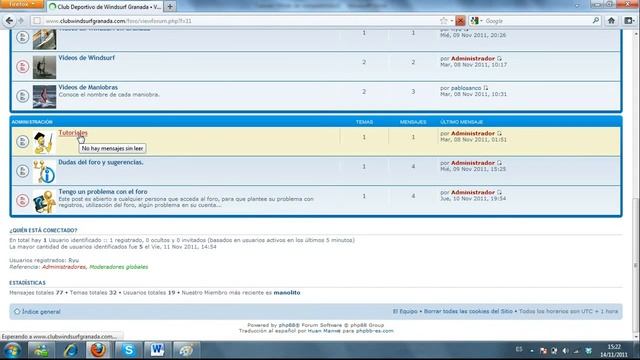The width and height of the screenshot is (640, 360).
Task: Click the Tengo un problema thumbnail figure
Action: tap(44, 201)
